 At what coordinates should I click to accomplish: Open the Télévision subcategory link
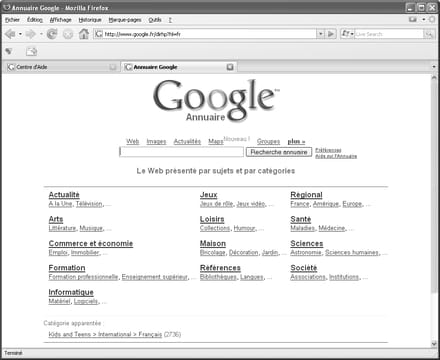tap(89, 204)
